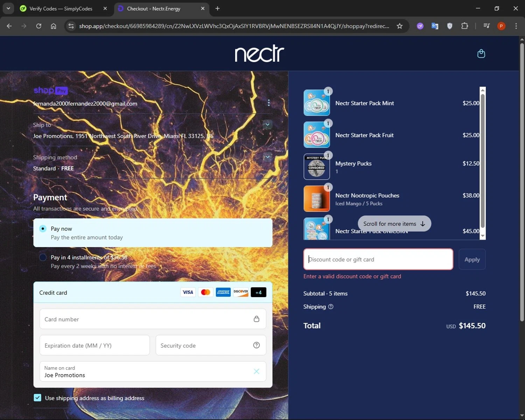Click the Nectr Starter Pack Mint thumbnail
The width and height of the screenshot is (525, 420).
coord(316,103)
